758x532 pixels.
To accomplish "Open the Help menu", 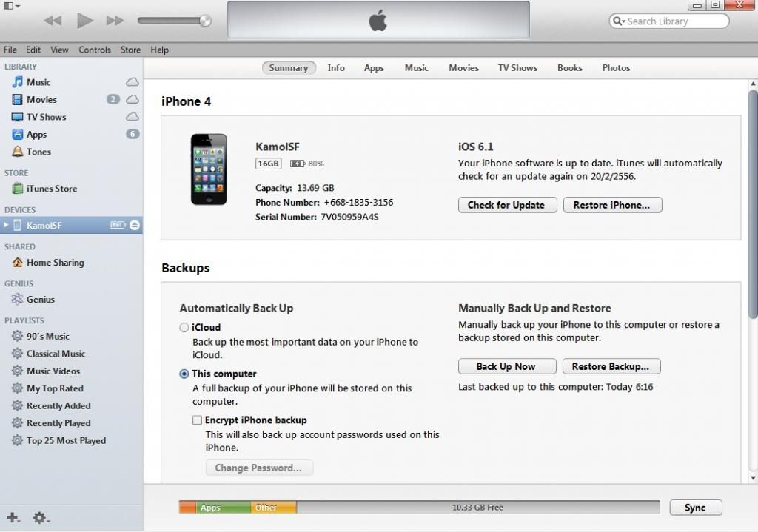I will [x=160, y=50].
